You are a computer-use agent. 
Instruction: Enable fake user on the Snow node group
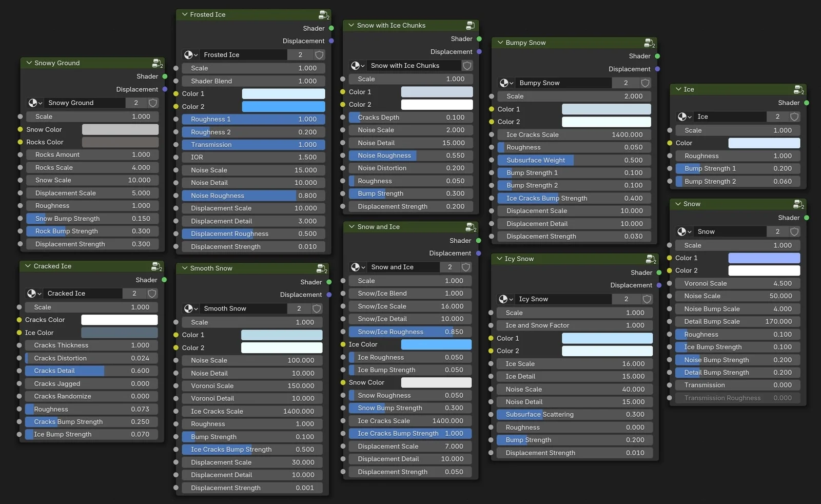(795, 231)
